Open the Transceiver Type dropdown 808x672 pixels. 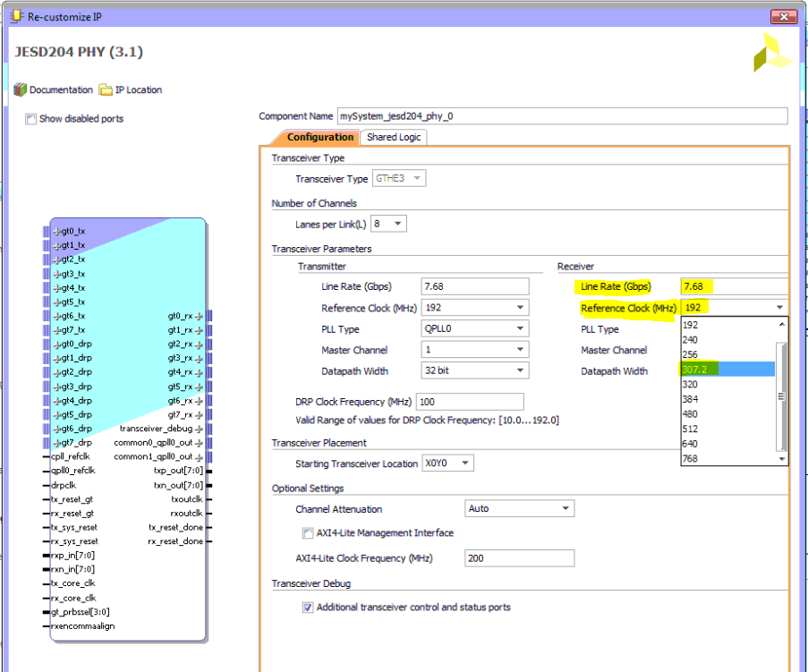[x=399, y=178]
